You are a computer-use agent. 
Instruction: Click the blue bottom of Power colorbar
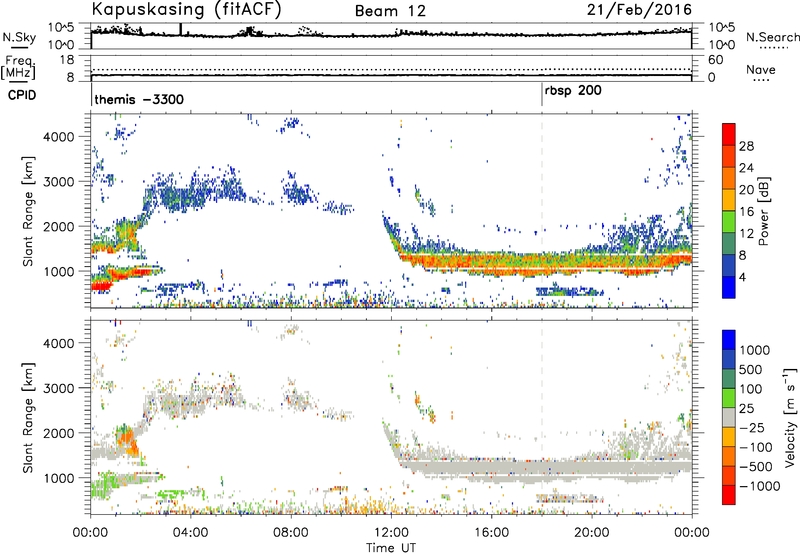[x=729, y=287]
